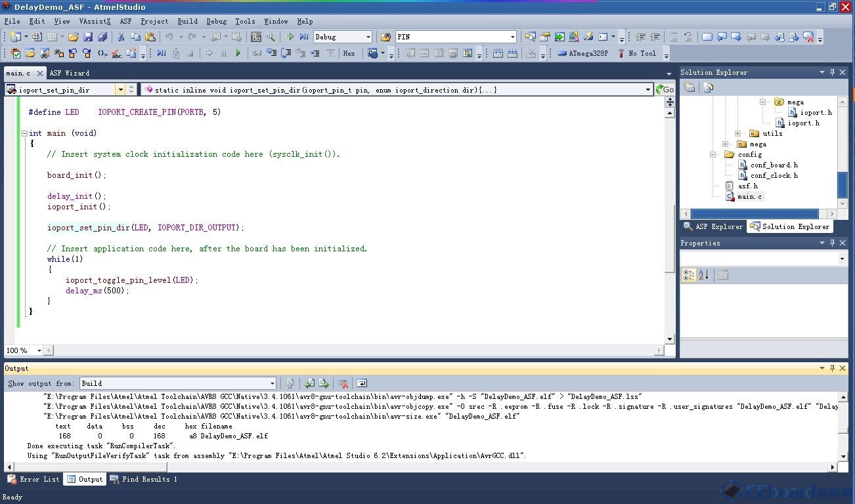855x504 pixels.
Task: Go to next message in Output
Action: pyautogui.click(x=324, y=383)
